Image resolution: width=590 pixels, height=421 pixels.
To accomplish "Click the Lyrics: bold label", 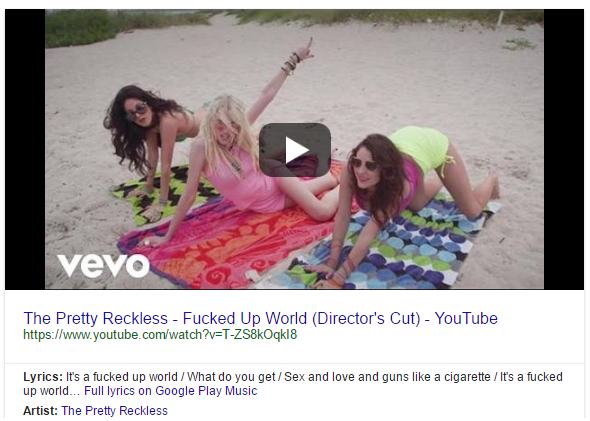I will coord(43,377).
